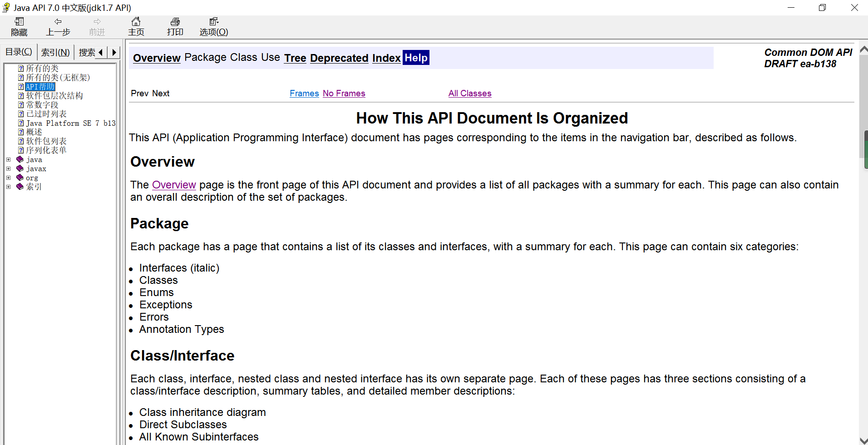Expand the java tree node
Screen dimensions: 868x445
9,159
